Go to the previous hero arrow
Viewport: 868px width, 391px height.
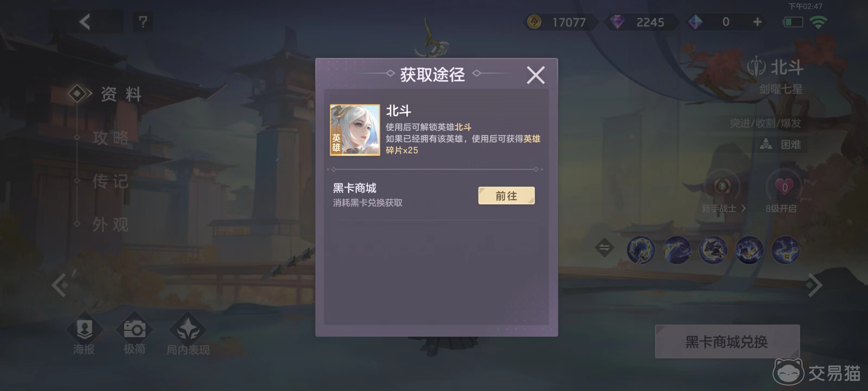(60, 285)
